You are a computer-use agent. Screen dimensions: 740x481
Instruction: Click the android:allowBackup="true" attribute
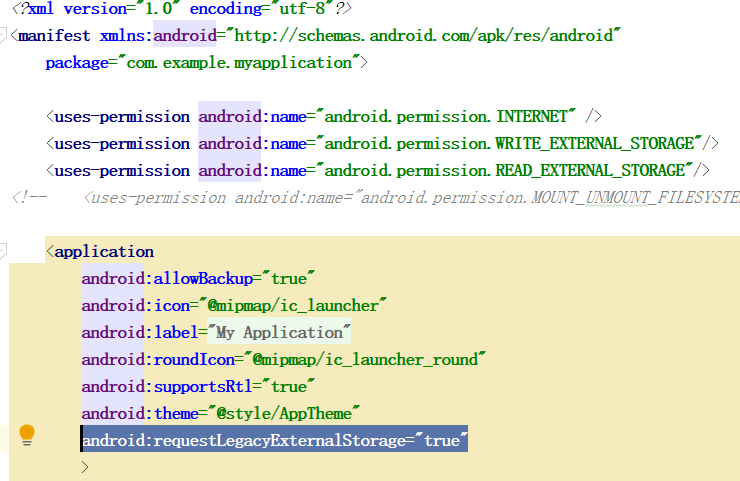[x=198, y=278]
